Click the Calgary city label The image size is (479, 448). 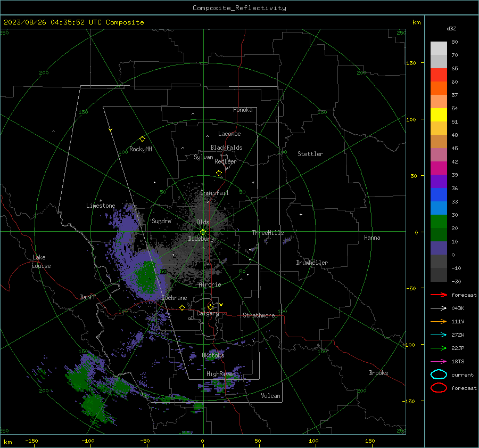tap(208, 313)
